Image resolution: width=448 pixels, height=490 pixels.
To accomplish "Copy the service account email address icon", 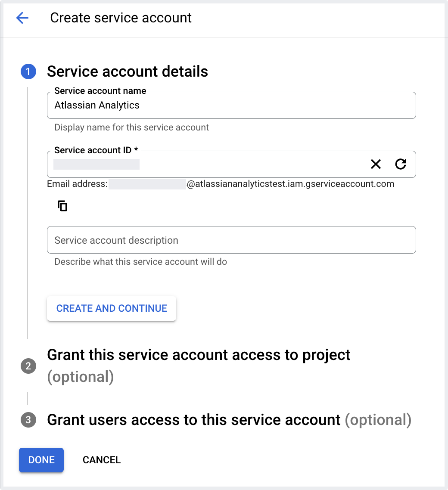I will pyautogui.click(x=62, y=206).
